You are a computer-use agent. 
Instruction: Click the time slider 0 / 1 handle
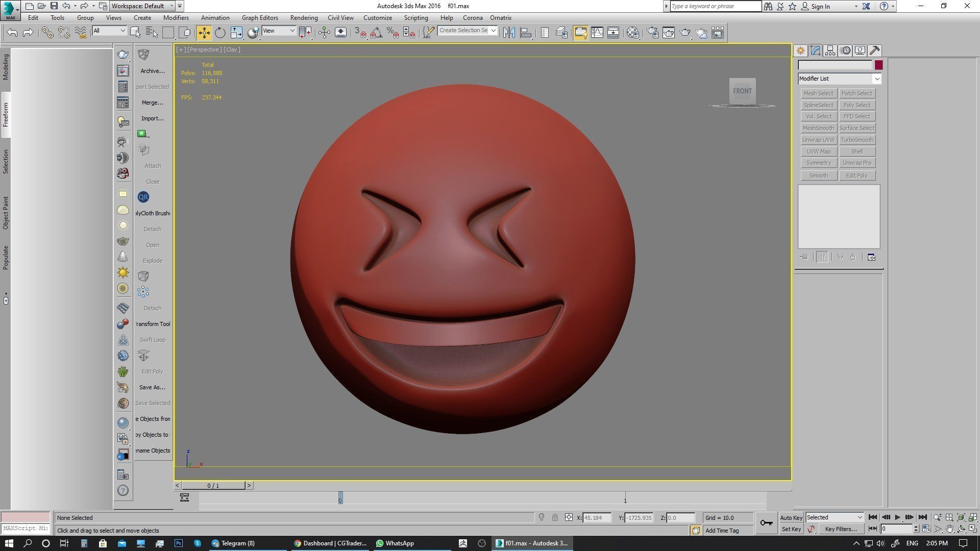tap(213, 486)
